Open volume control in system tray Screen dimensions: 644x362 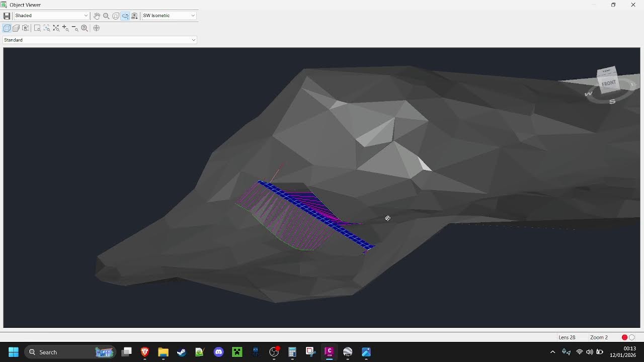pos(589,352)
